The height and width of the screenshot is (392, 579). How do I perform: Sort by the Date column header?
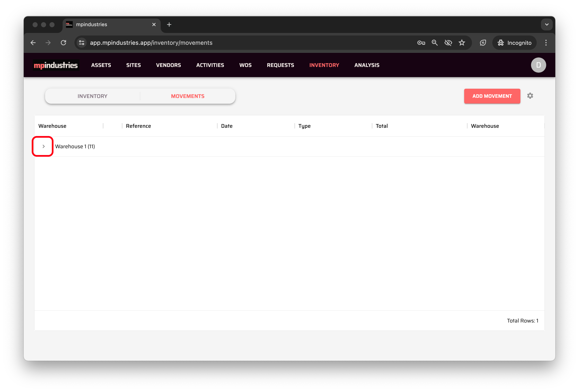(226, 126)
